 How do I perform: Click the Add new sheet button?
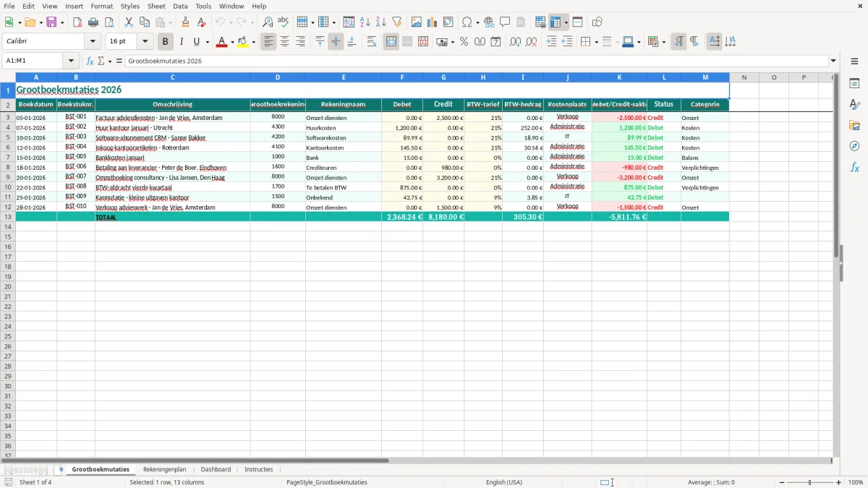(x=61, y=469)
